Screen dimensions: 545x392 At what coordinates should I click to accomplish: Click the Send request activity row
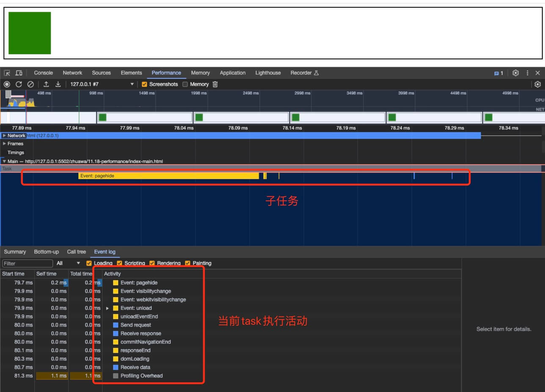(135, 325)
